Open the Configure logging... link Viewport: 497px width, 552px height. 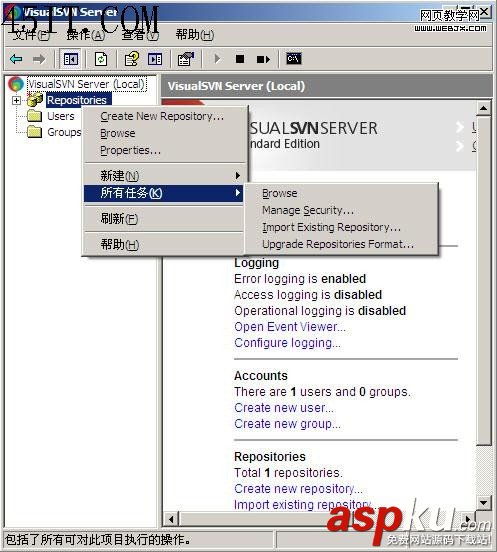pyautogui.click(x=288, y=343)
